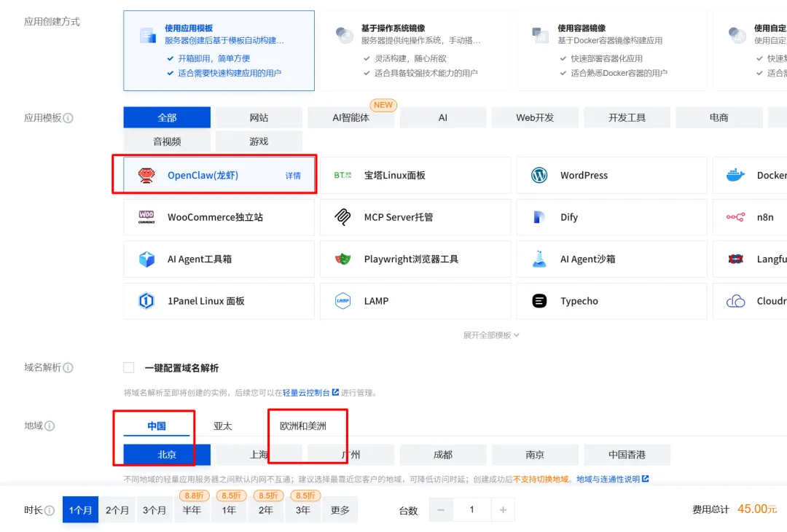Choose 半年 duration option

[x=192, y=510]
